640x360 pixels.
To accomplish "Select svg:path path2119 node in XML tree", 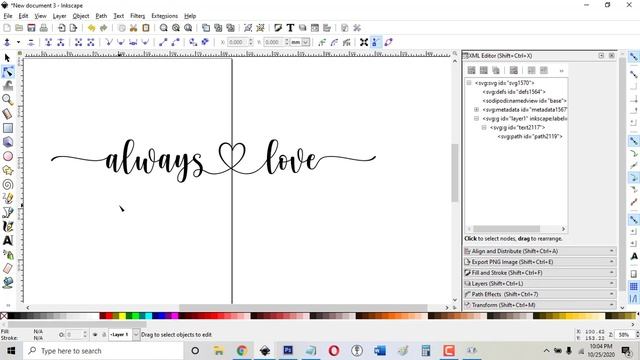I will pos(529,136).
